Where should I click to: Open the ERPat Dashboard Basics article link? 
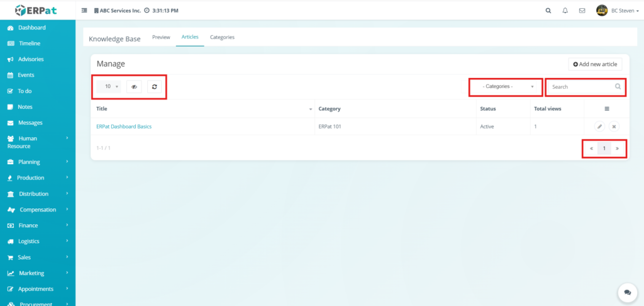[124, 127]
